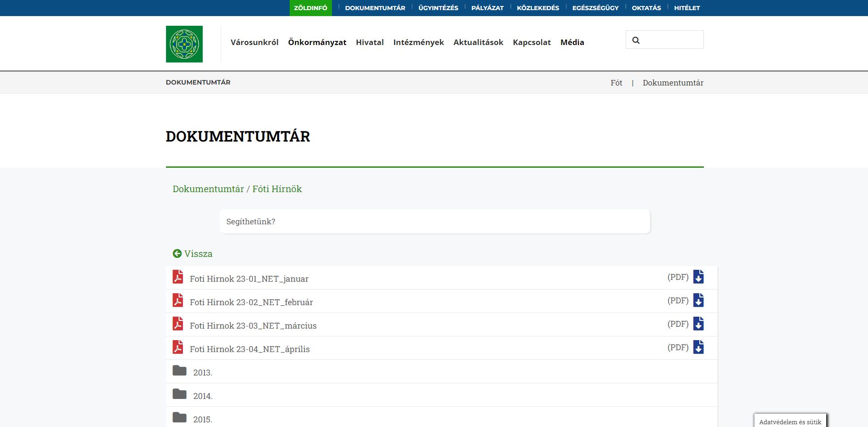
Task: Click the Dokumentumtár breadcrumb link on the right
Action: click(673, 83)
